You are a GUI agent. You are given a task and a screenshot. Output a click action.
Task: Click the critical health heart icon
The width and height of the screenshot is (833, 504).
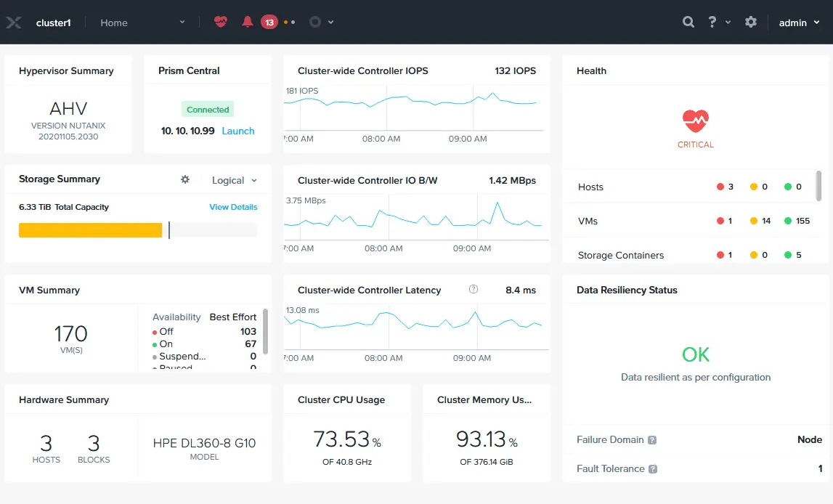point(696,121)
